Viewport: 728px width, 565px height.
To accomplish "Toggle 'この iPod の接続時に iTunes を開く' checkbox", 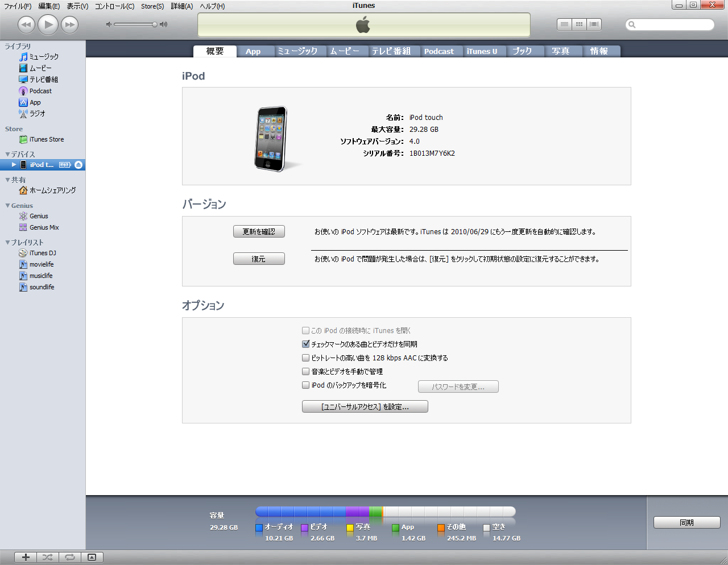I will tap(306, 330).
